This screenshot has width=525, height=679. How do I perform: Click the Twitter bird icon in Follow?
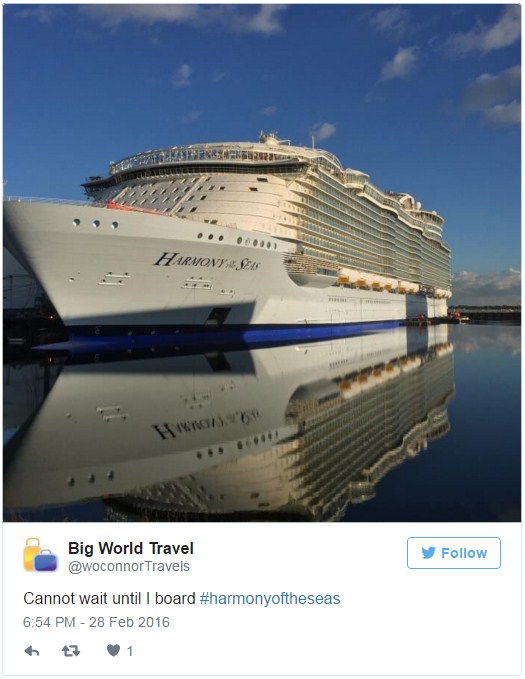(x=428, y=553)
